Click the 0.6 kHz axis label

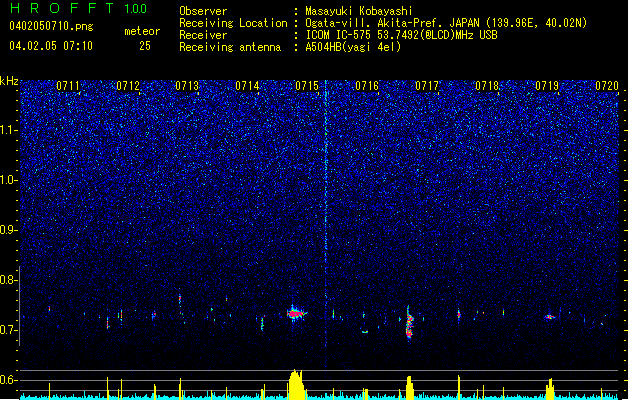(x=9, y=380)
